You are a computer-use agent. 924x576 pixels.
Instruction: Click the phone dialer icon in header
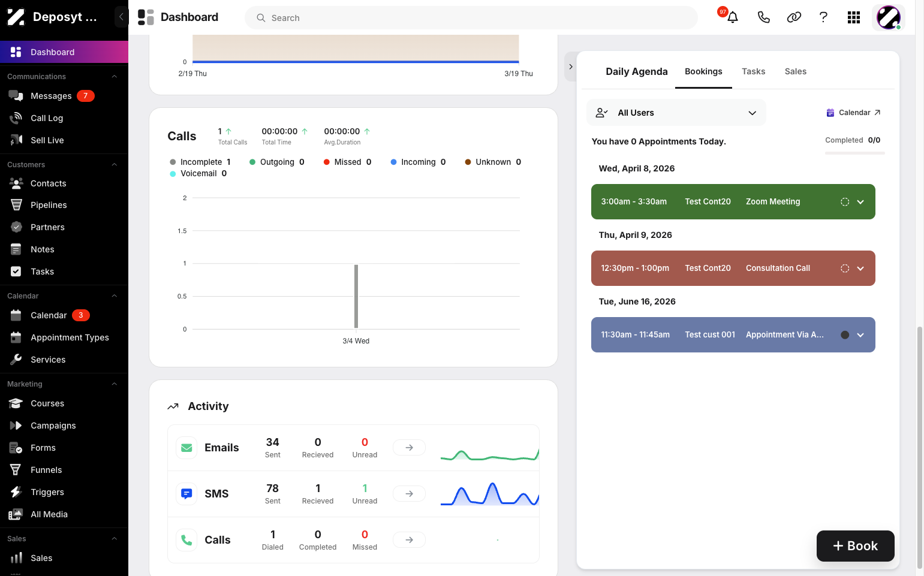click(763, 17)
